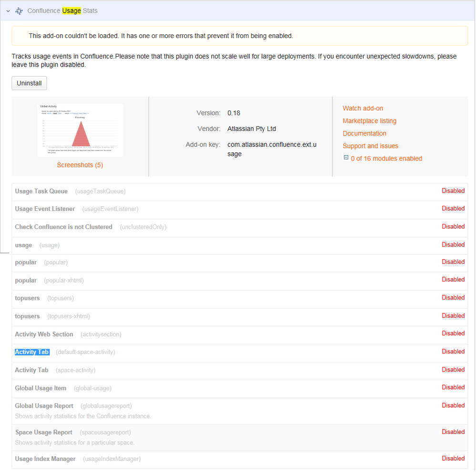Select the topusers-xhtml module key
The height and width of the screenshot is (472, 476).
click(69, 316)
